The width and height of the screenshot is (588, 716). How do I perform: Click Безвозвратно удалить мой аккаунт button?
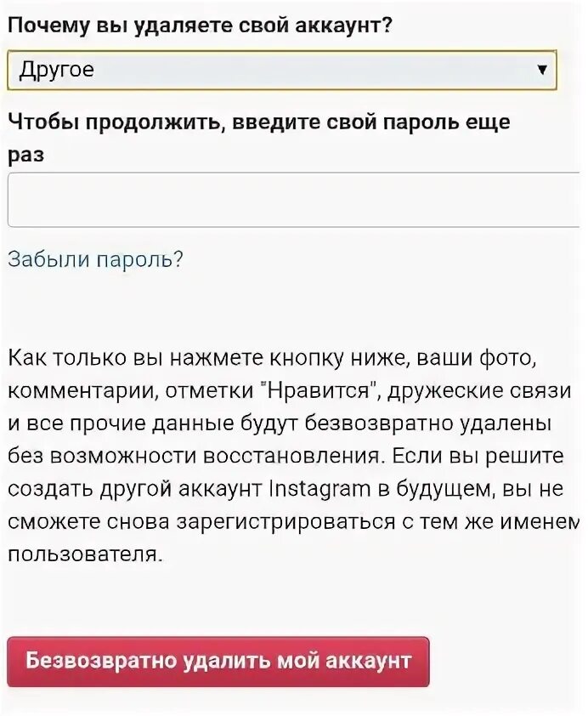218,662
